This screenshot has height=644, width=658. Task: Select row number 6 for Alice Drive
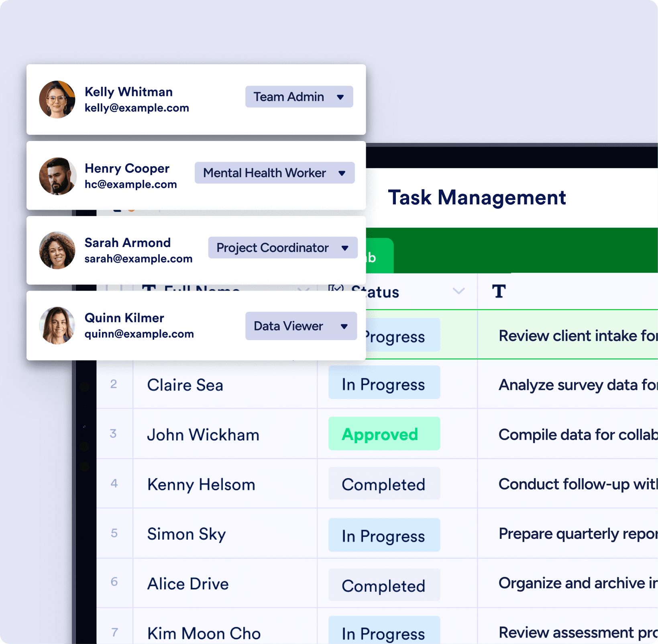point(114,582)
